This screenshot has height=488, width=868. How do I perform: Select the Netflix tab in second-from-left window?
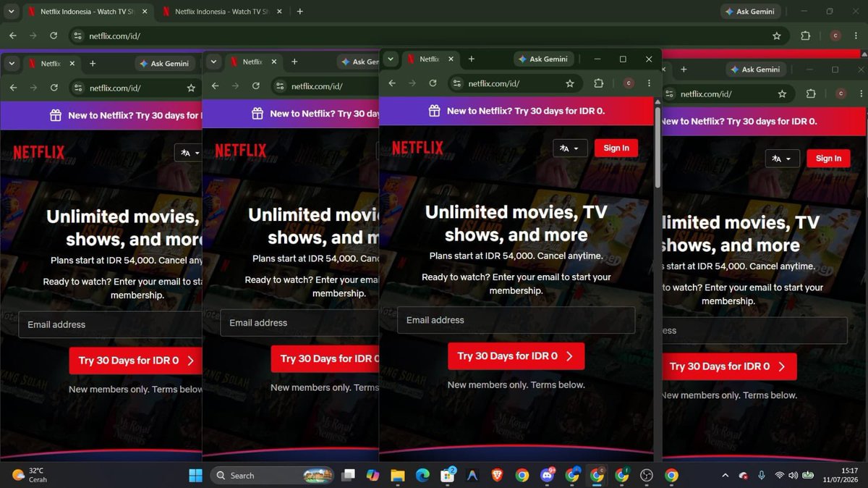coord(253,62)
